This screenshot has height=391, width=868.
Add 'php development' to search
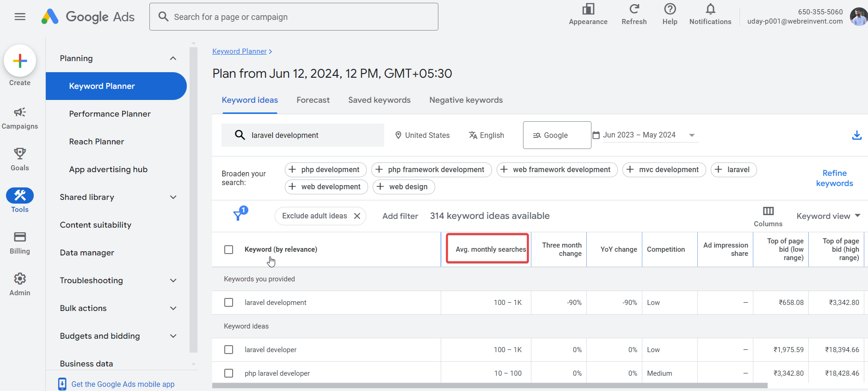(326, 170)
